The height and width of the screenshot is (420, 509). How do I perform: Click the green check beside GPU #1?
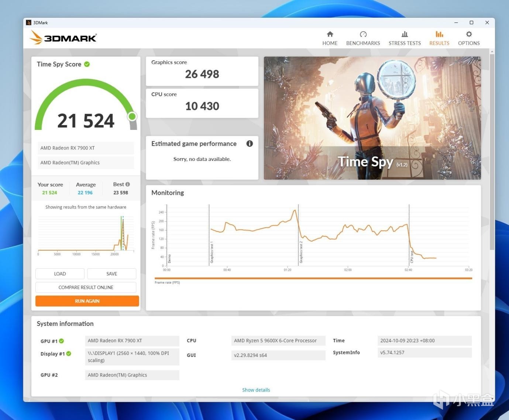61,341
